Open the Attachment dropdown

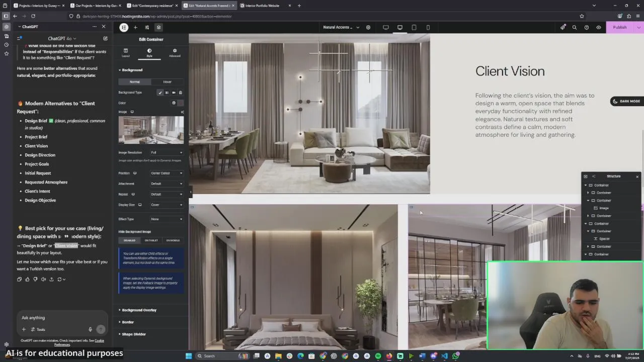(x=167, y=184)
